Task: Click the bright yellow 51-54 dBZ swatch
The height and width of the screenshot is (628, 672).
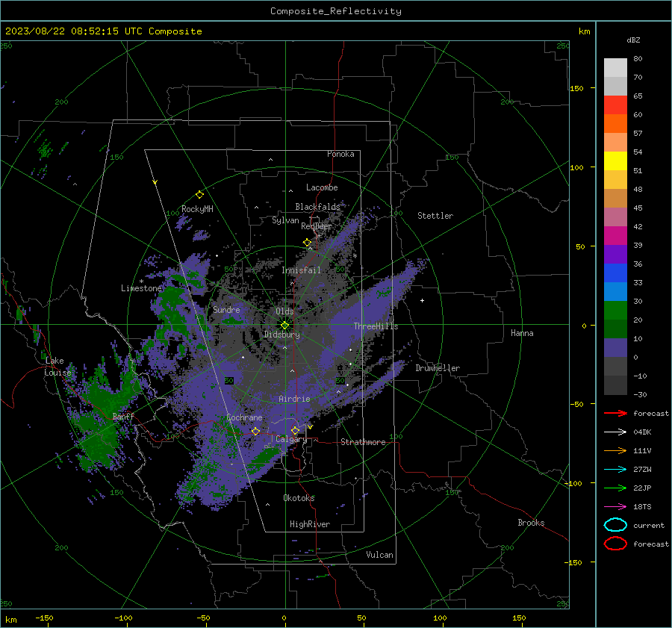Action: pos(615,161)
